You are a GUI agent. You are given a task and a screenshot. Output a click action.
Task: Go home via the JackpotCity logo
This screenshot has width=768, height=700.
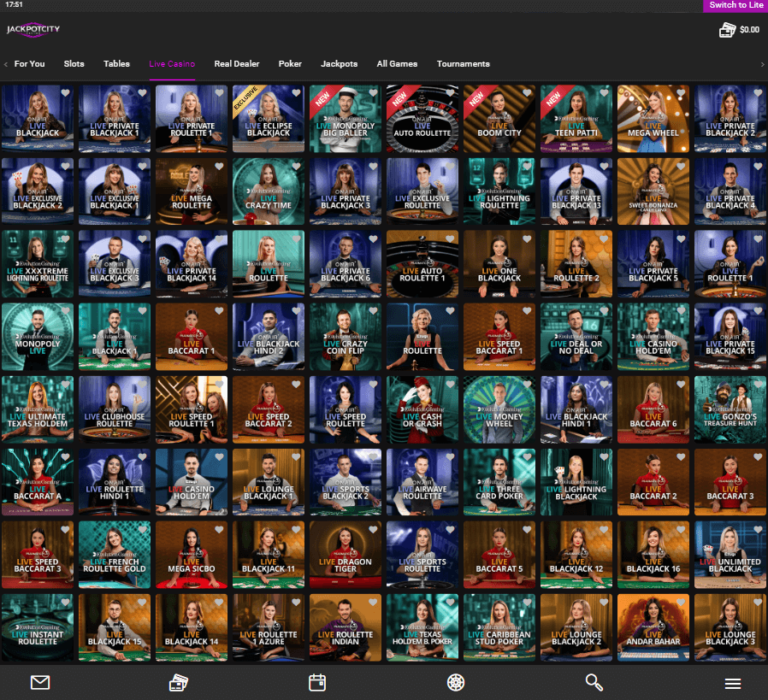coord(32,29)
